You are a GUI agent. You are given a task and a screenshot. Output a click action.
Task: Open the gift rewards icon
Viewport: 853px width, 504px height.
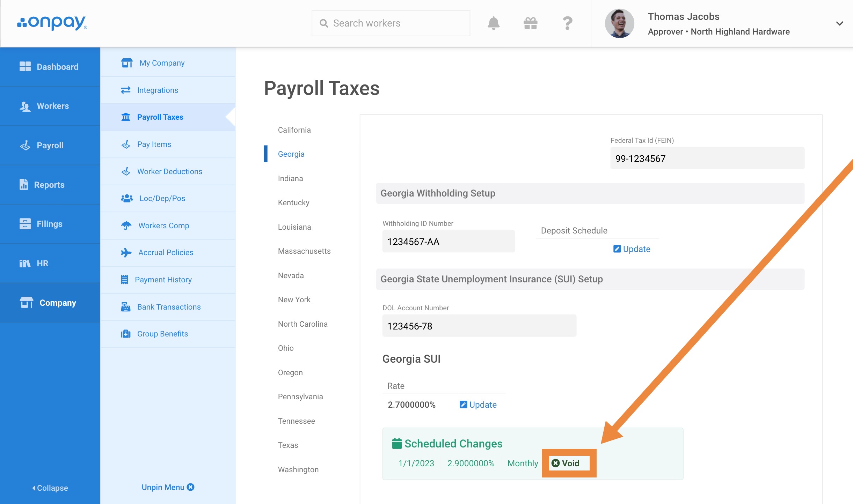530,23
